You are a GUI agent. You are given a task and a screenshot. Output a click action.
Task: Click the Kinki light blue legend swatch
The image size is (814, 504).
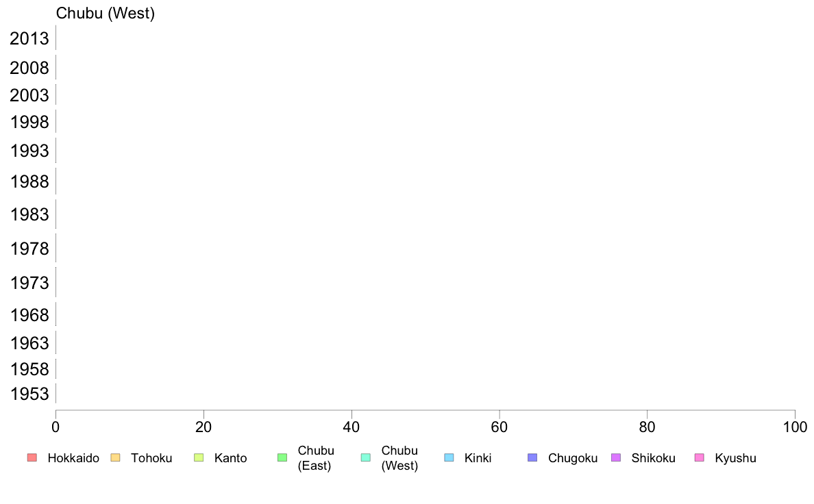pos(449,458)
